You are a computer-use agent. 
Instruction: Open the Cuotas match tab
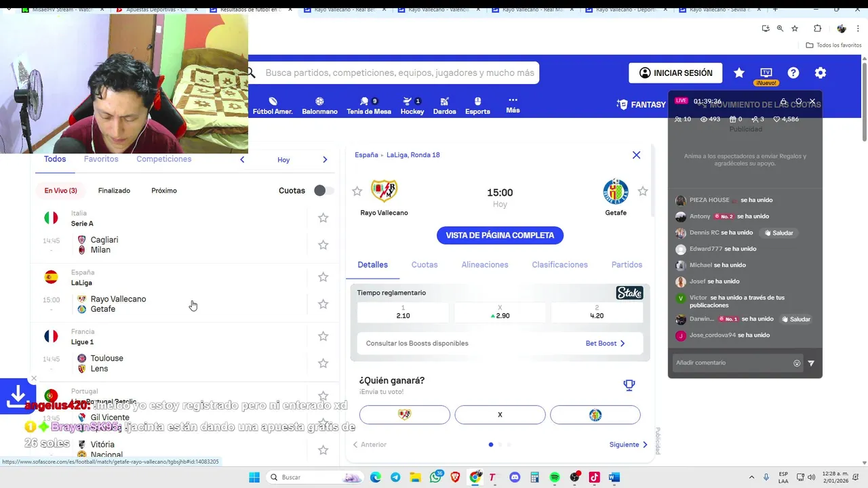(425, 265)
